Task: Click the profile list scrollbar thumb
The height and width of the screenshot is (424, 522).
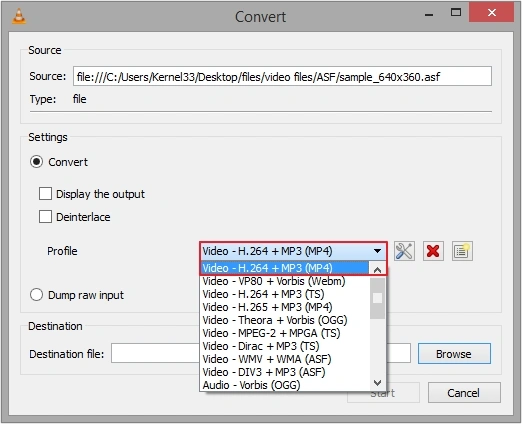Action: [378, 298]
